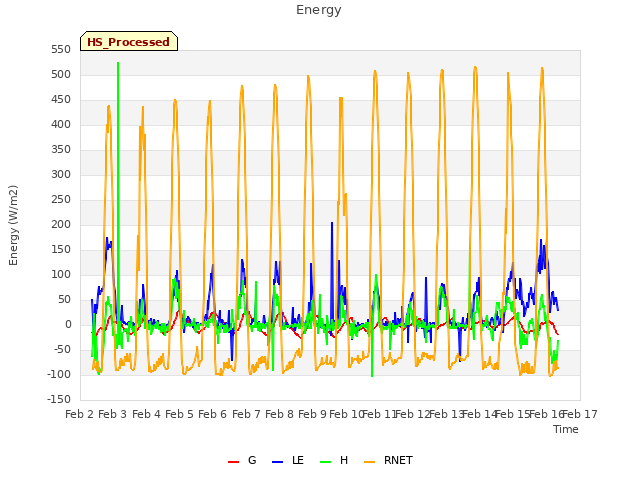Click the Energy chart title
Screen dimensions: 640x480
pos(318,9)
